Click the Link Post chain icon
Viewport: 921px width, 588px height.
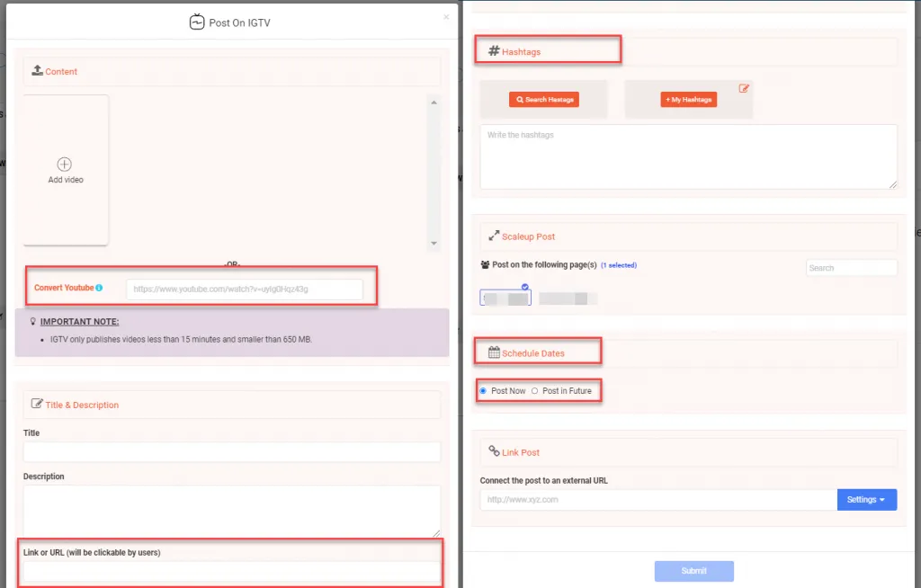click(494, 452)
